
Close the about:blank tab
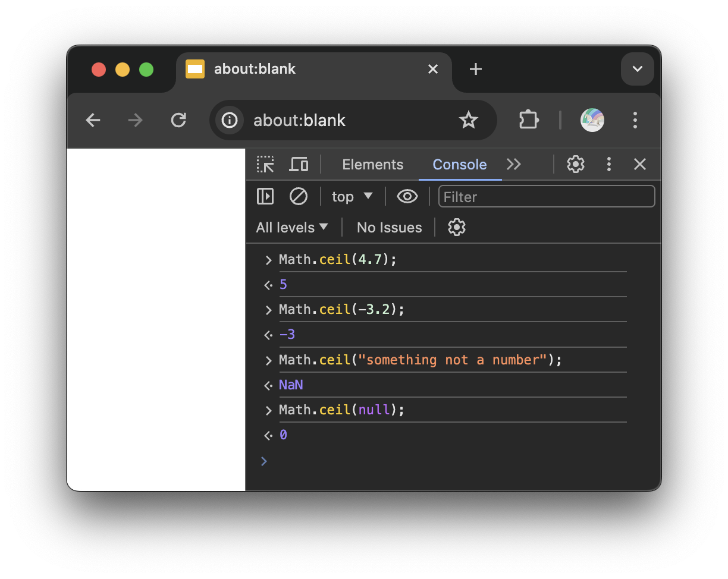click(x=433, y=70)
